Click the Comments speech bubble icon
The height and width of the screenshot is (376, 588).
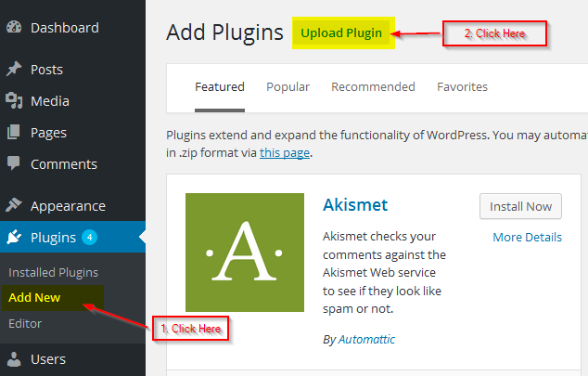point(14,163)
